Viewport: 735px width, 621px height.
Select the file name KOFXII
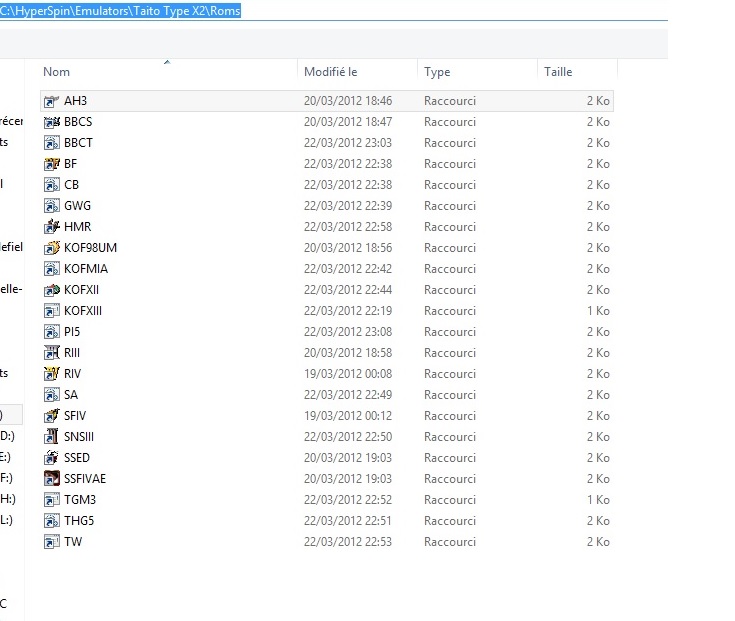[x=82, y=290]
